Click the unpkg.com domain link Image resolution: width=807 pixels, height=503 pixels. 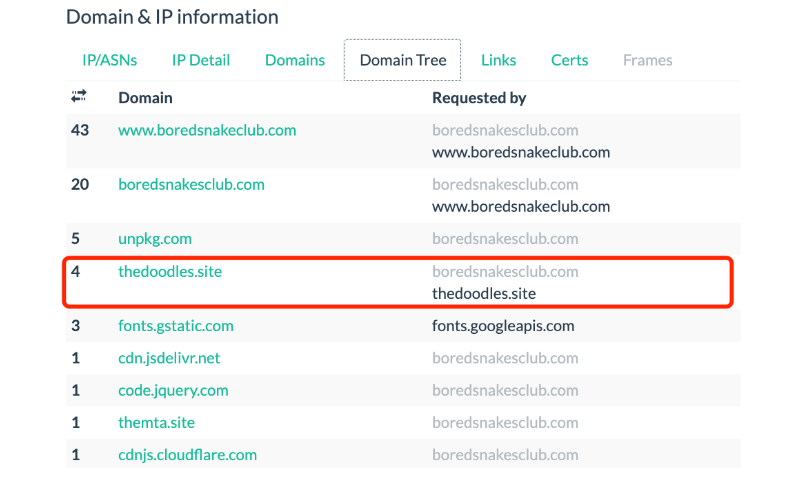[155, 239]
